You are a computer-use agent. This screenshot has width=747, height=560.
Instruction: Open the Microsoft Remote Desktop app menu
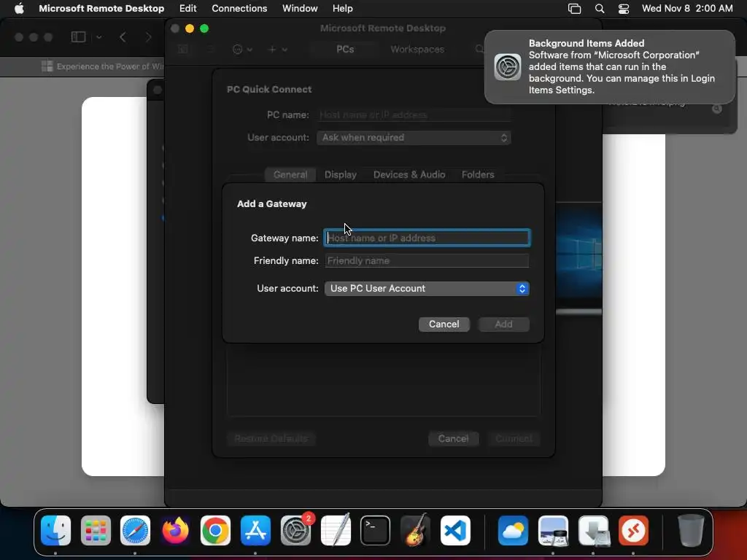tap(101, 9)
